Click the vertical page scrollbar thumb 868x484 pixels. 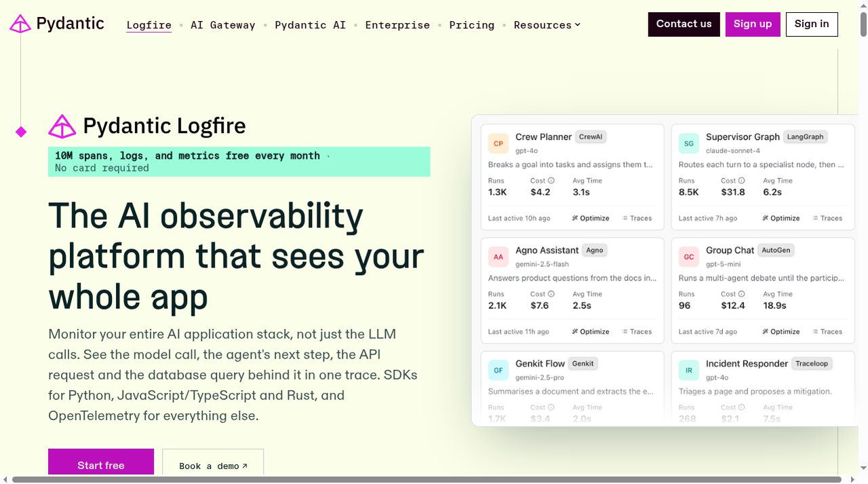point(863,25)
